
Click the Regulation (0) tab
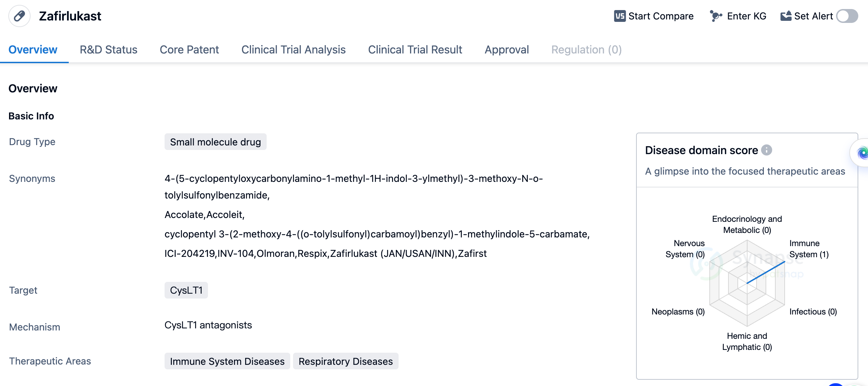(x=586, y=50)
